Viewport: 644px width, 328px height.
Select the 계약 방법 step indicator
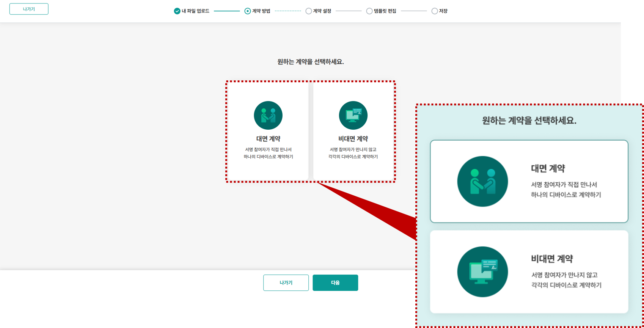tap(258, 11)
